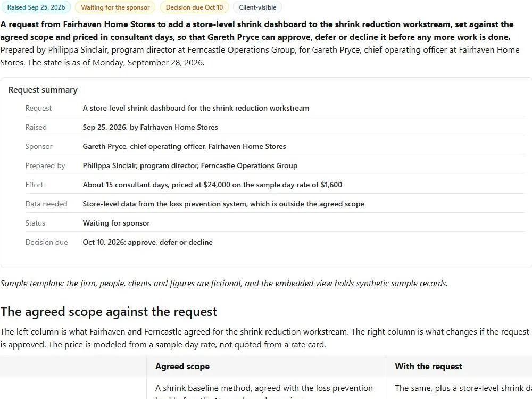
Task: Select the 'Waiting for sponsor' status value
Action: click(x=116, y=223)
